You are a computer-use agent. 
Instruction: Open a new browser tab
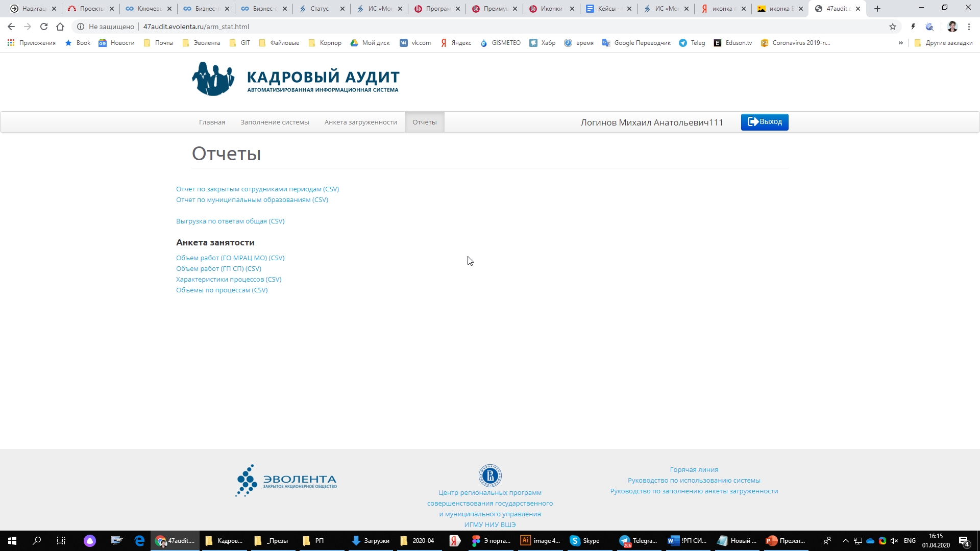[877, 9]
